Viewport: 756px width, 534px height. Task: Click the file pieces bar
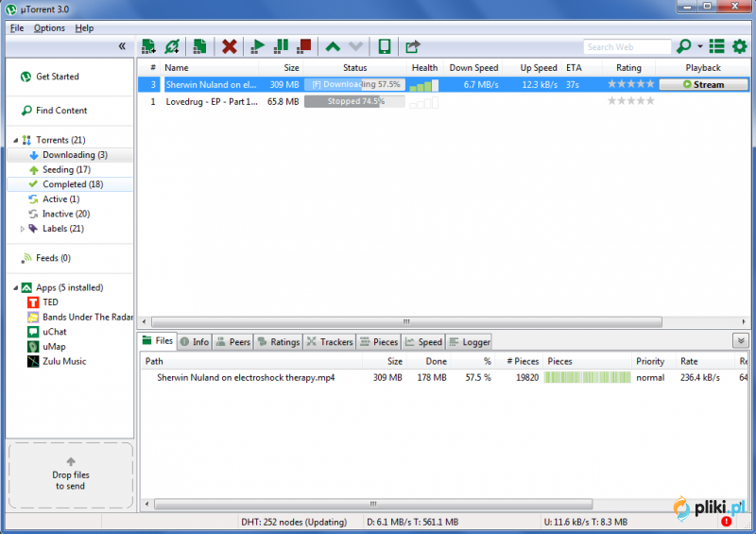(x=587, y=378)
